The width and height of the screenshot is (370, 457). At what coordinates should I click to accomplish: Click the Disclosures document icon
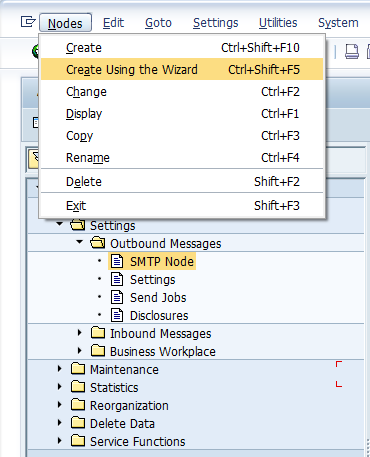(117, 315)
